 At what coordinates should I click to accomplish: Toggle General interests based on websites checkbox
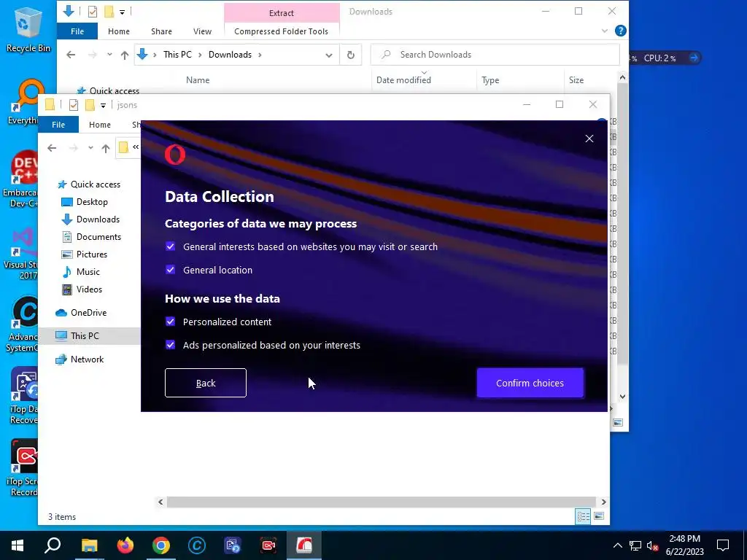(170, 246)
